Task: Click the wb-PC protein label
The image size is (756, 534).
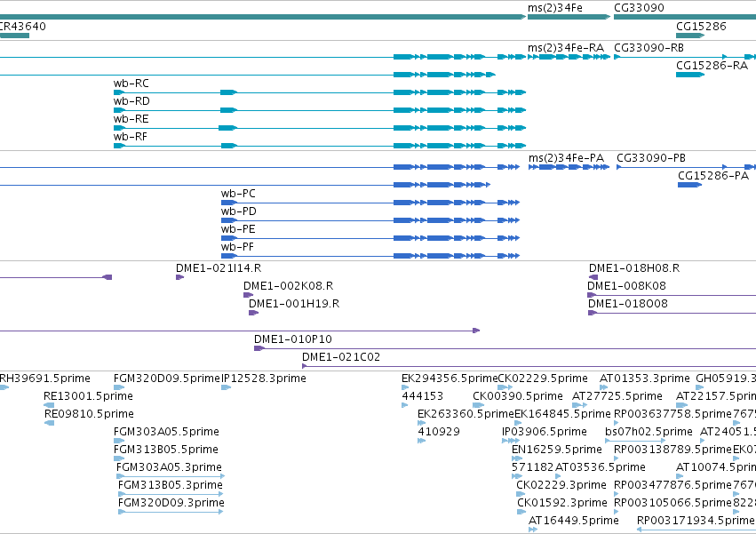Action: 238,194
